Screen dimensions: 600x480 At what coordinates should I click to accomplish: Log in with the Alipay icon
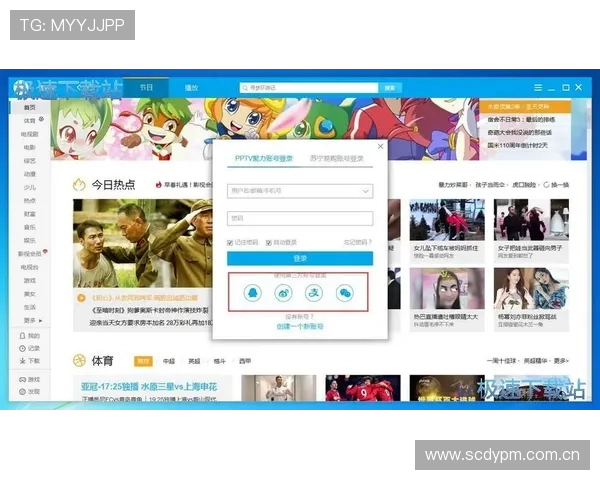[314, 293]
